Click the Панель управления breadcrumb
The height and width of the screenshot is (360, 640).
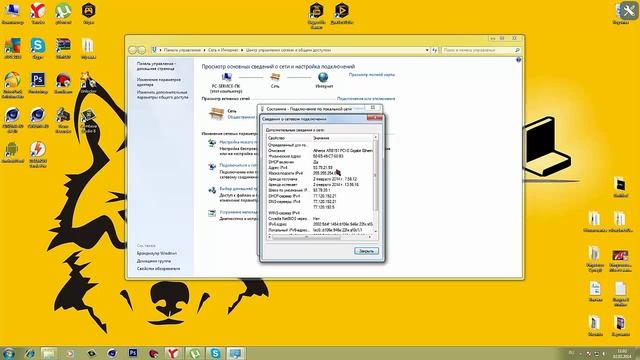tap(182, 50)
